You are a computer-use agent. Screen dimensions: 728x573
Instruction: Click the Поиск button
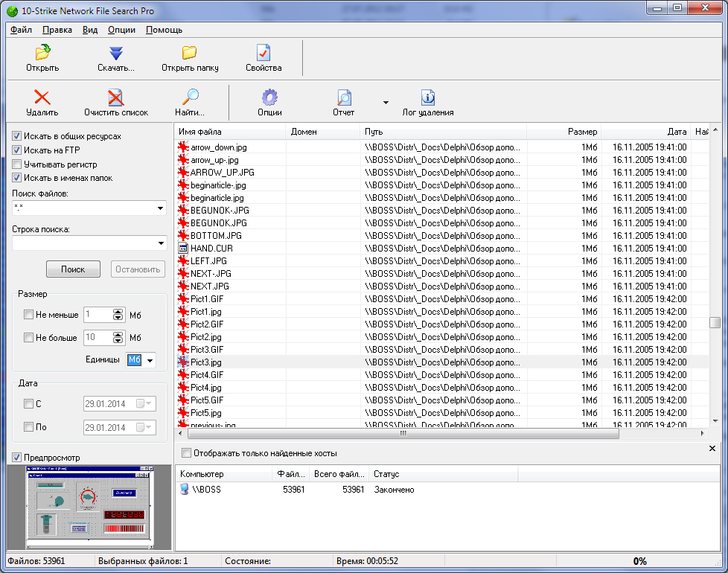coord(74,269)
